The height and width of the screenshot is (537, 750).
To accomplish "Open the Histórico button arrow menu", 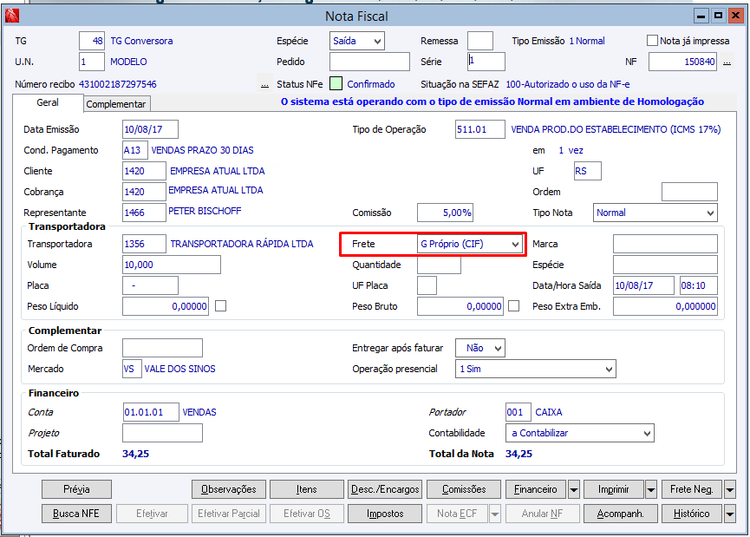I will (729, 514).
